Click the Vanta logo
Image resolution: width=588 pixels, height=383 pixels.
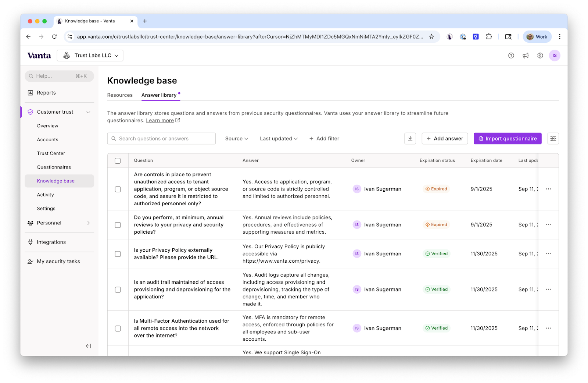pyautogui.click(x=39, y=56)
